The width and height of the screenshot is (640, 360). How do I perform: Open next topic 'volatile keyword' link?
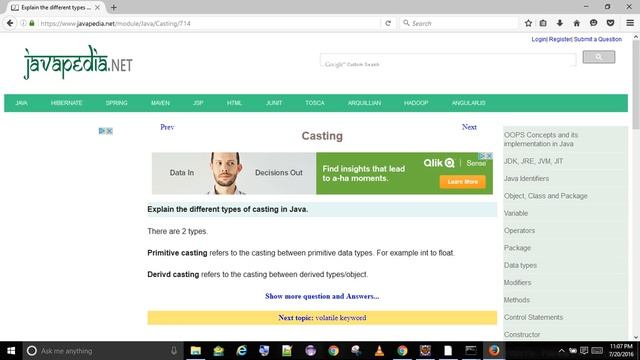pos(341,318)
